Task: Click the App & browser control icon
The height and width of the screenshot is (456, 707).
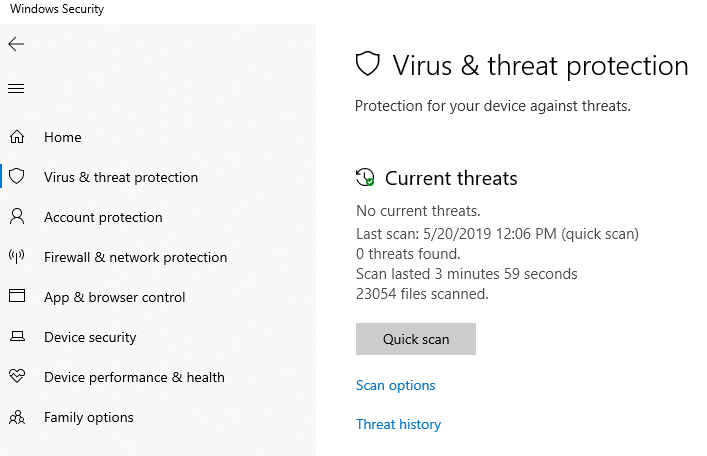Action: pos(16,297)
